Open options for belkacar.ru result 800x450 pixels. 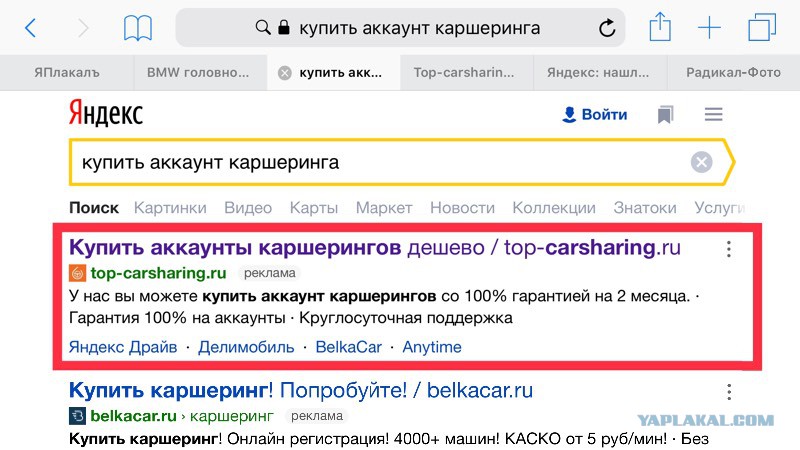tap(729, 392)
